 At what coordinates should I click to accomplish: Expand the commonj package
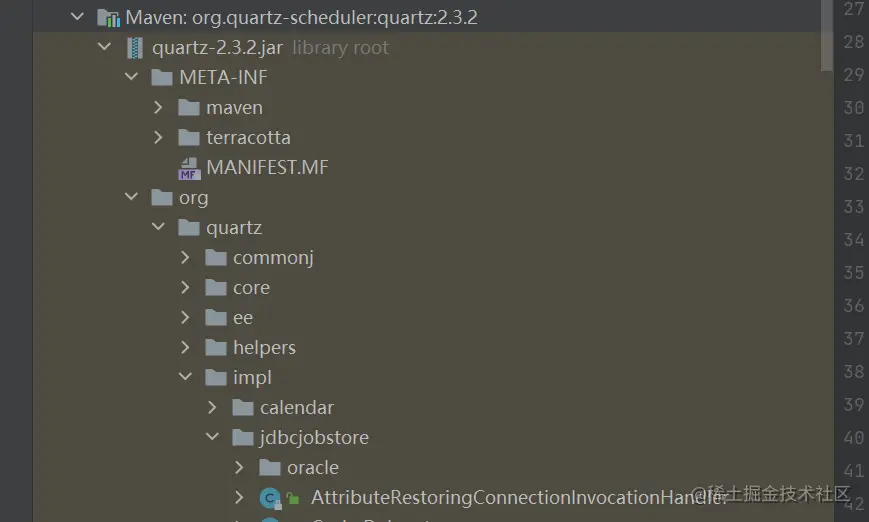186,258
